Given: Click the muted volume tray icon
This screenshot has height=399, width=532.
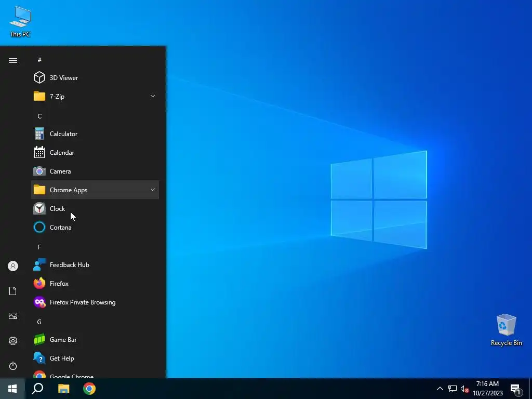Looking at the screenshot, I should pos(464,389).
